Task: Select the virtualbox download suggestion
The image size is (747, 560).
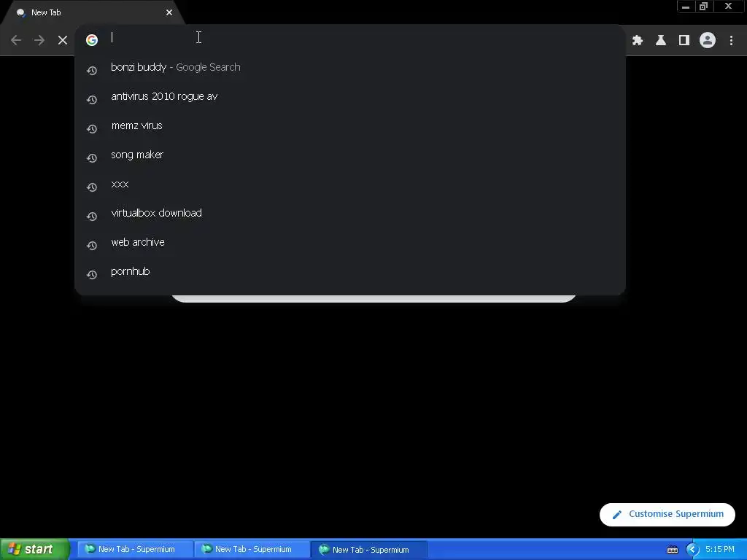Action: point(350,214)
